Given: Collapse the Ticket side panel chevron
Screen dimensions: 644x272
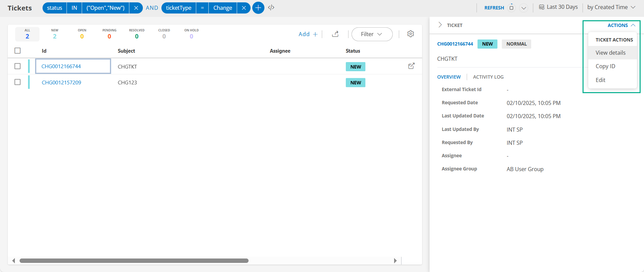Looking at the screenshot, I should tap(440, 25).
